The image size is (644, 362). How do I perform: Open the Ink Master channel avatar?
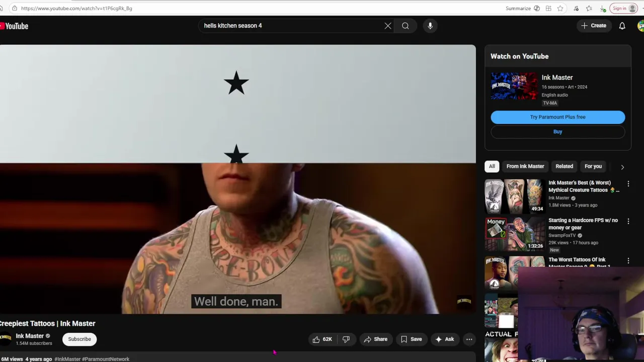[5, 339]
